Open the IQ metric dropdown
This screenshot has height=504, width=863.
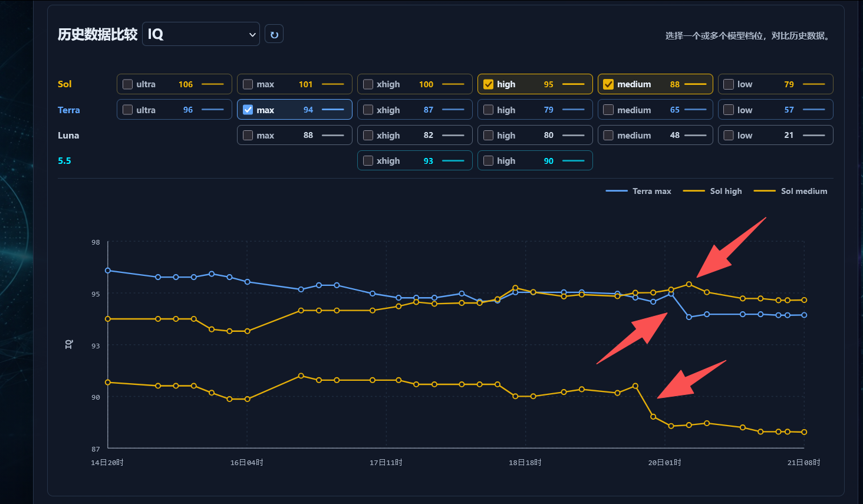pyautogui.click(x=201, y=34)
